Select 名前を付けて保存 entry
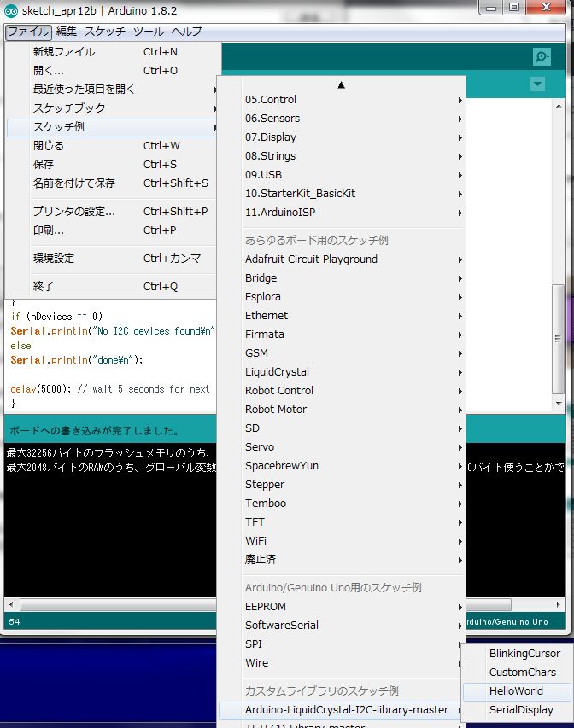Viewport: 574px width, 728px height. coord(112,183)
